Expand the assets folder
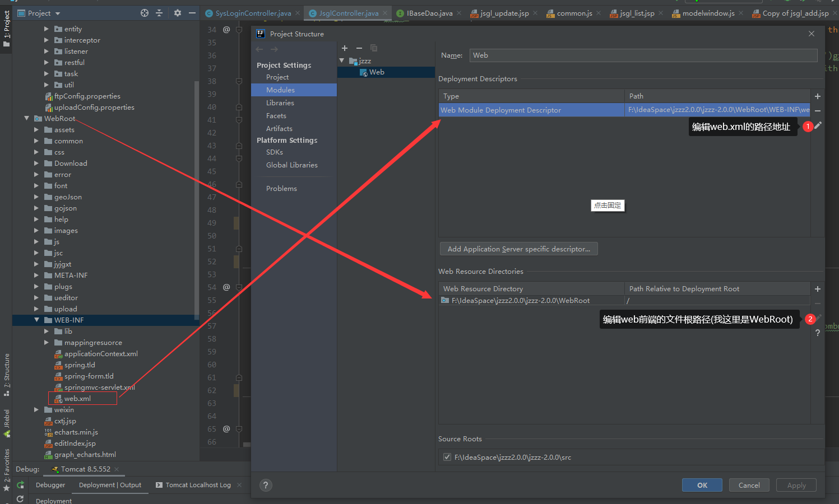Screen dimensions: 839x504 pos(36,129)
